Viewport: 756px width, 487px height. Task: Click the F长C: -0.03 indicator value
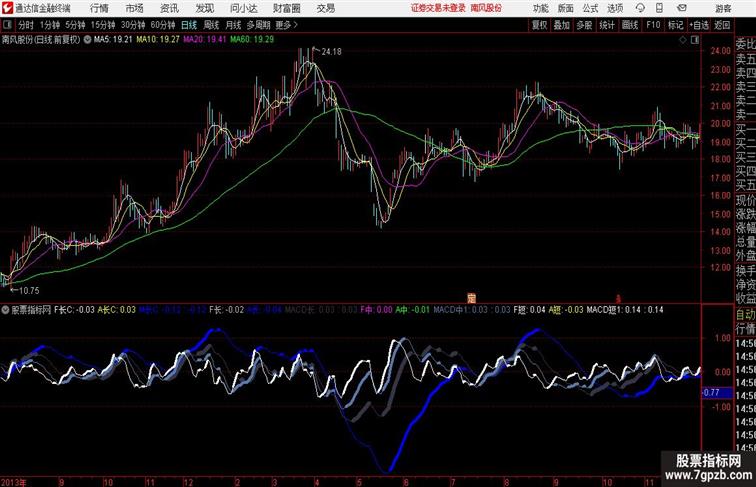click(74, 310)
